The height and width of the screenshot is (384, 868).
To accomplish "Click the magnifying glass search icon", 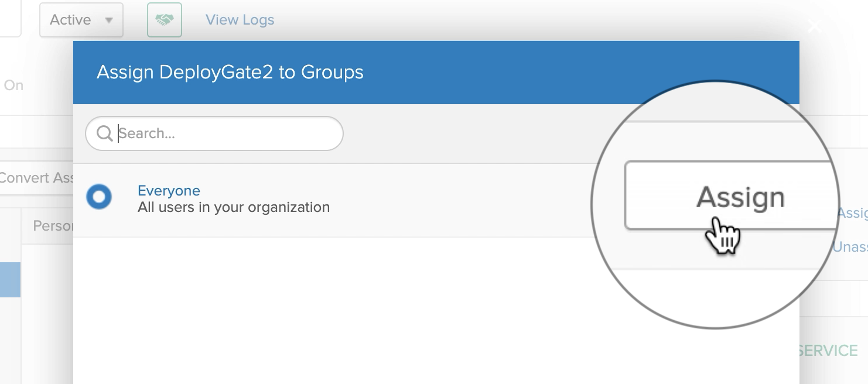I will click(104, 133).
